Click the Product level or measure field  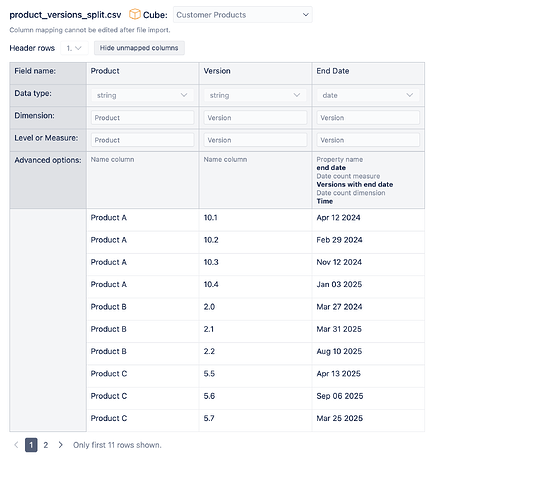point(143,140)
